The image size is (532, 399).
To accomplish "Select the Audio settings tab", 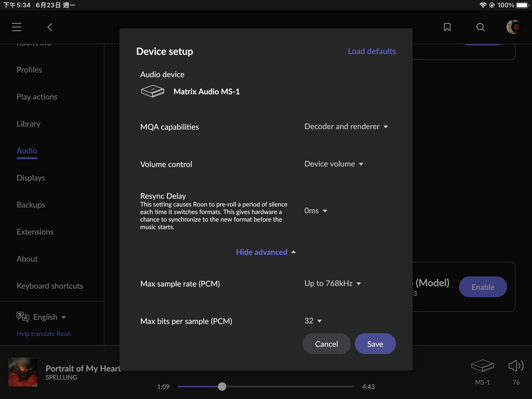I will tap(27, 151).
